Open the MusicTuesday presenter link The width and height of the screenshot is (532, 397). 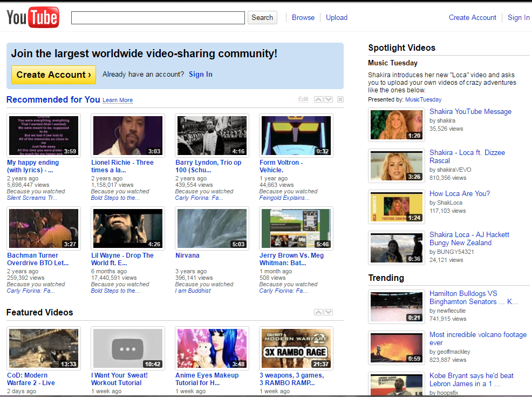click(x=424, y=99)
